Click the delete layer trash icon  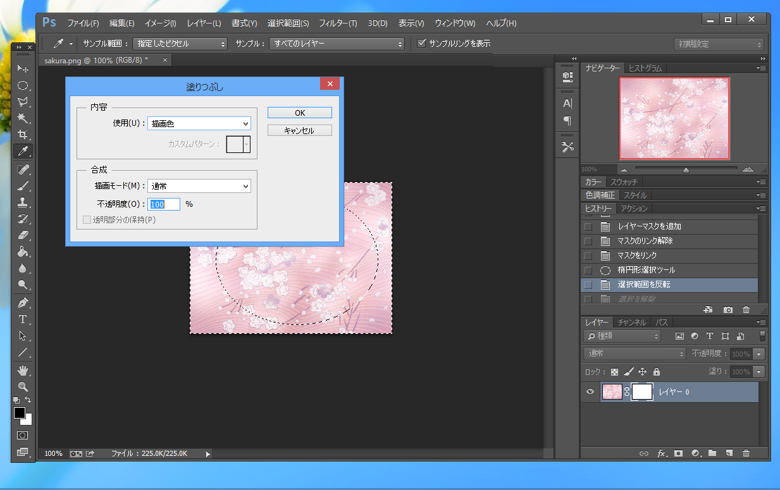(746, 453)
